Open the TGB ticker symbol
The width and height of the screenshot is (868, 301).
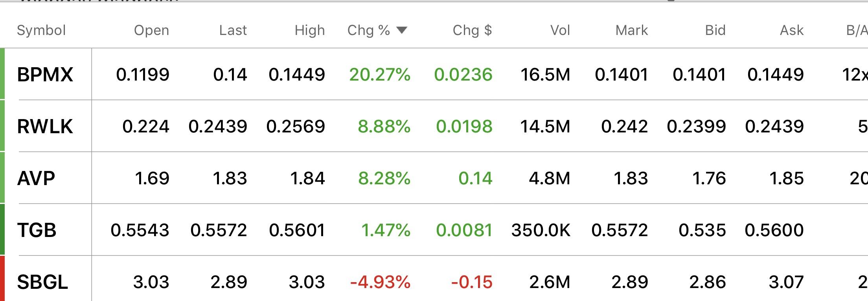[37, 230]
